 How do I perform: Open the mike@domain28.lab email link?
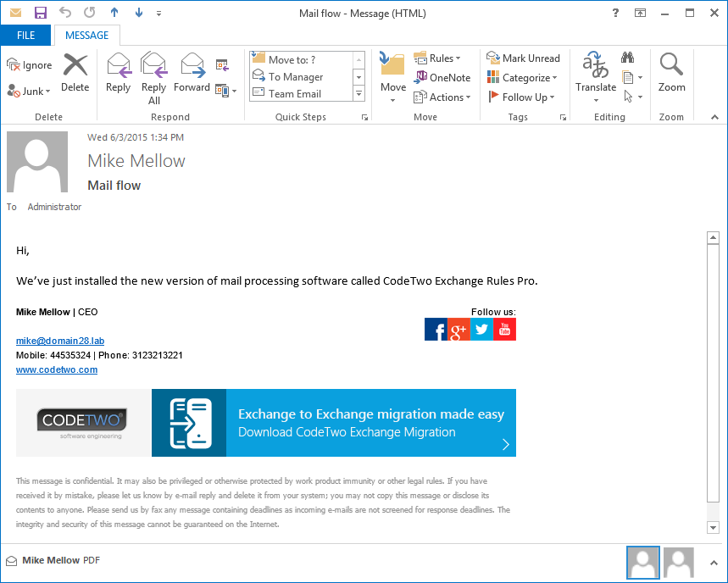pos(60,341)
